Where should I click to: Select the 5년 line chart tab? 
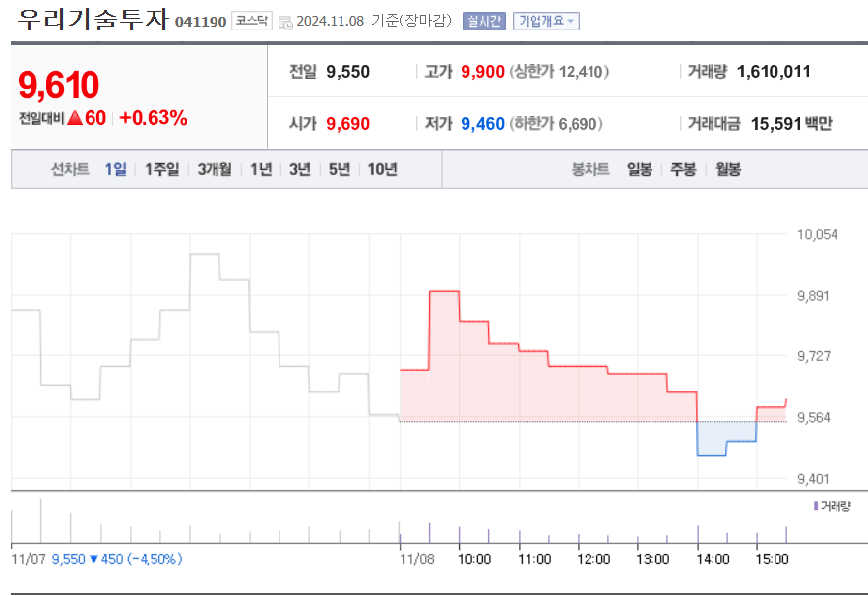point(340,169)
